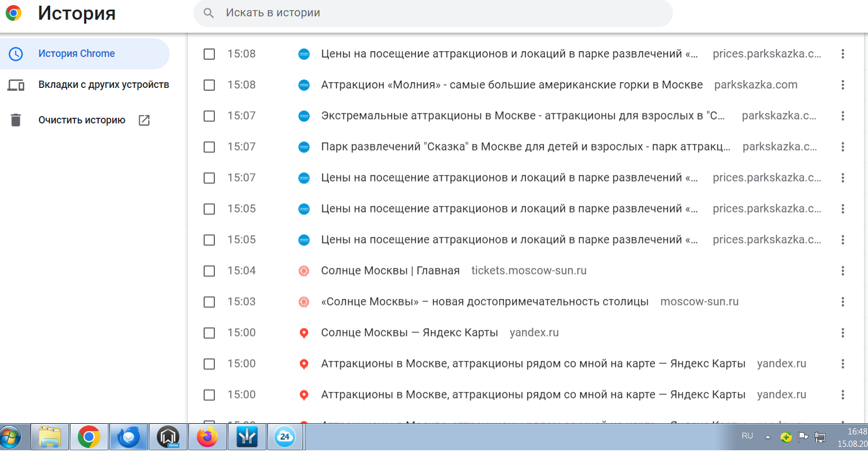Screen dimensions: 868x457
Task: Click the network icon in system tray
Action: [821, 437]
